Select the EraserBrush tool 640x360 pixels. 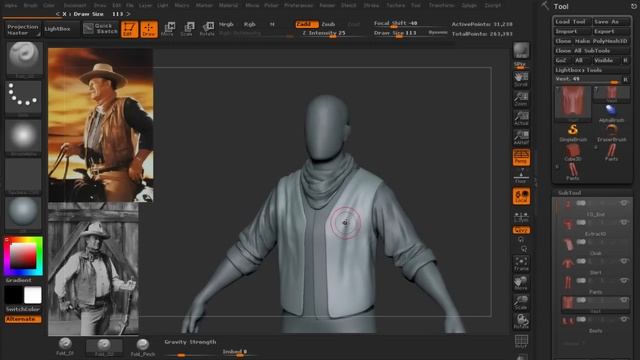click(611, 133)
